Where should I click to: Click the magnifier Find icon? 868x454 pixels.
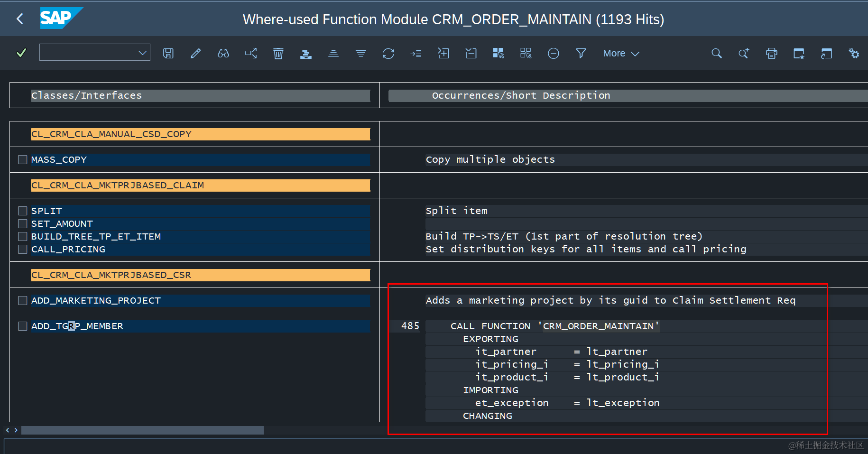[x=717, y=53]
